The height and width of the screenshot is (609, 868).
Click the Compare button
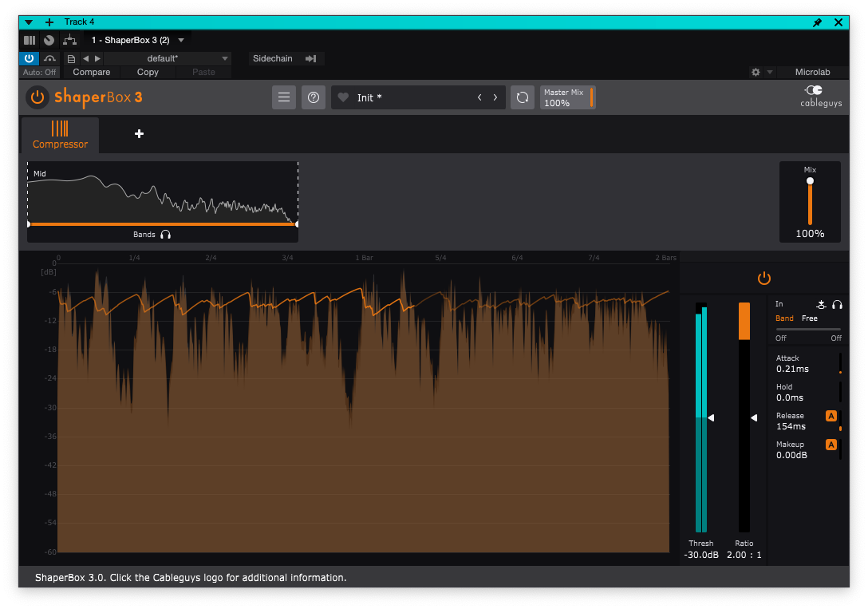click(x=91, y=72)
